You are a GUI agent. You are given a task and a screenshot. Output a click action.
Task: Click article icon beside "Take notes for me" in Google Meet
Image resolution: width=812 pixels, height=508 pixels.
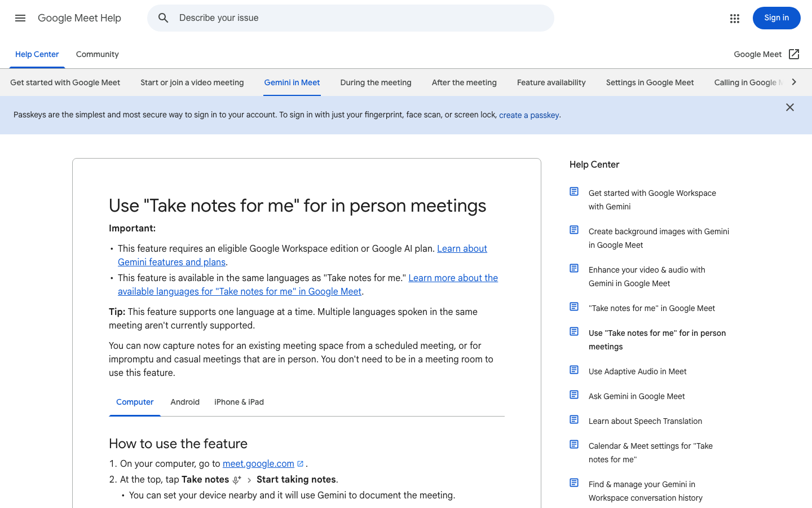pyautogui.click(x=574, y=307)
